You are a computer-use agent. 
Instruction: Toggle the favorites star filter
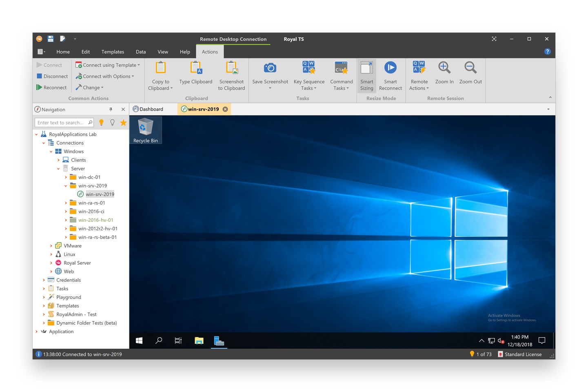[123, 122]
